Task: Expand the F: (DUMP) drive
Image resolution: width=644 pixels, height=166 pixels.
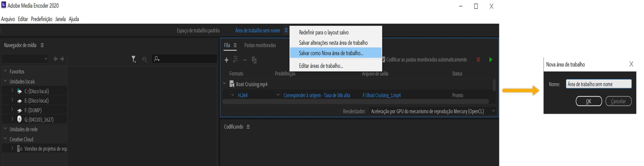Action: [12, 109]
